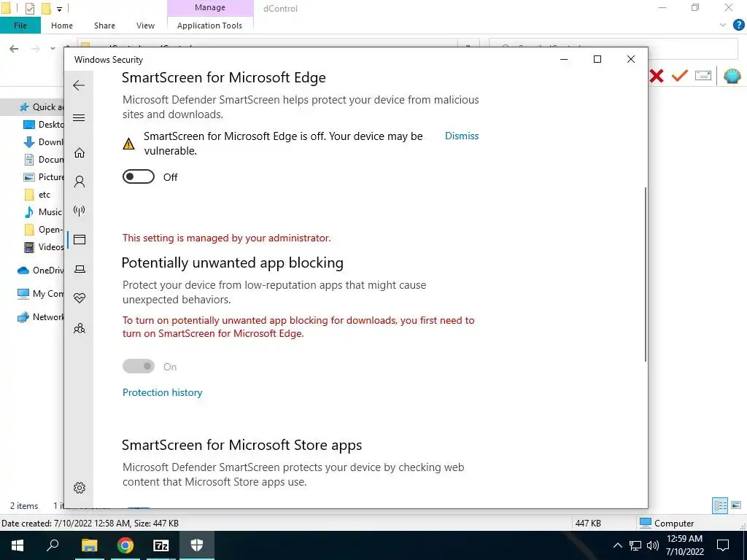Click Windows Security vertical scrollbar
The image size is (747, 560).
pyautogui.click(x=646, y=274)
